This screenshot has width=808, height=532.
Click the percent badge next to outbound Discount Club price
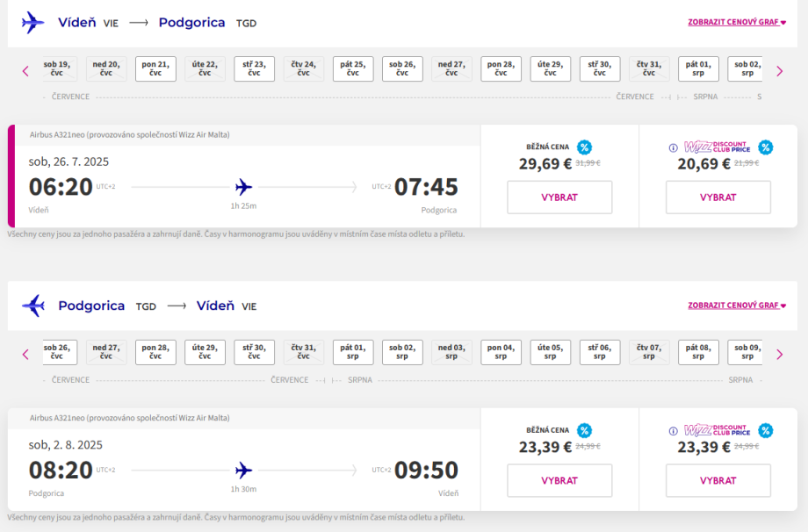(x=765, y=147)
